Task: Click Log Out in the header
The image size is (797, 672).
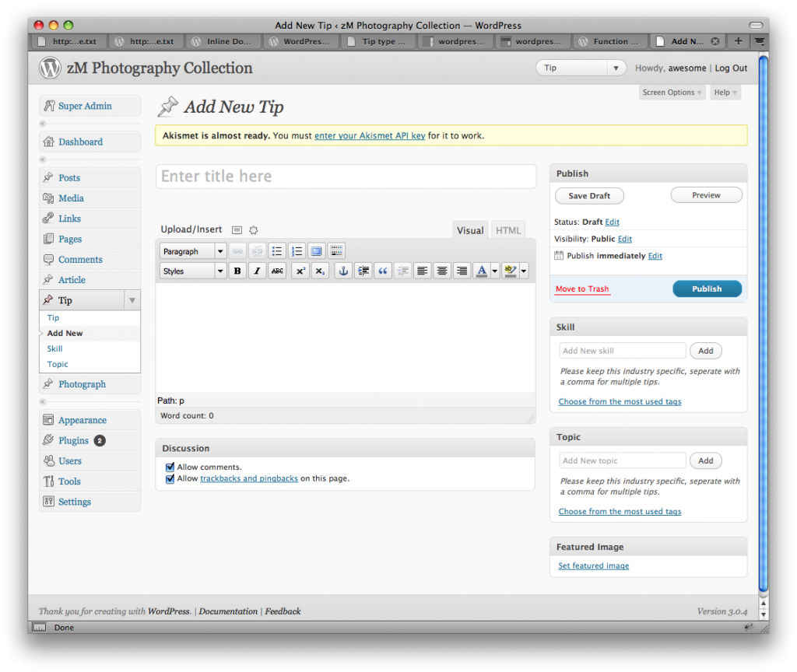Action: [731, 68]
